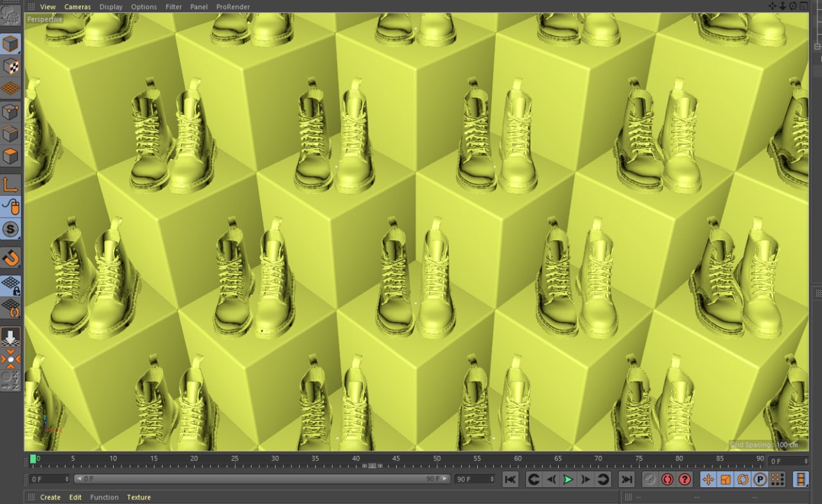This screenshot has height=504, width=822.
Task: Click the greyed XYZ axis icon
Action: [10, 381]
